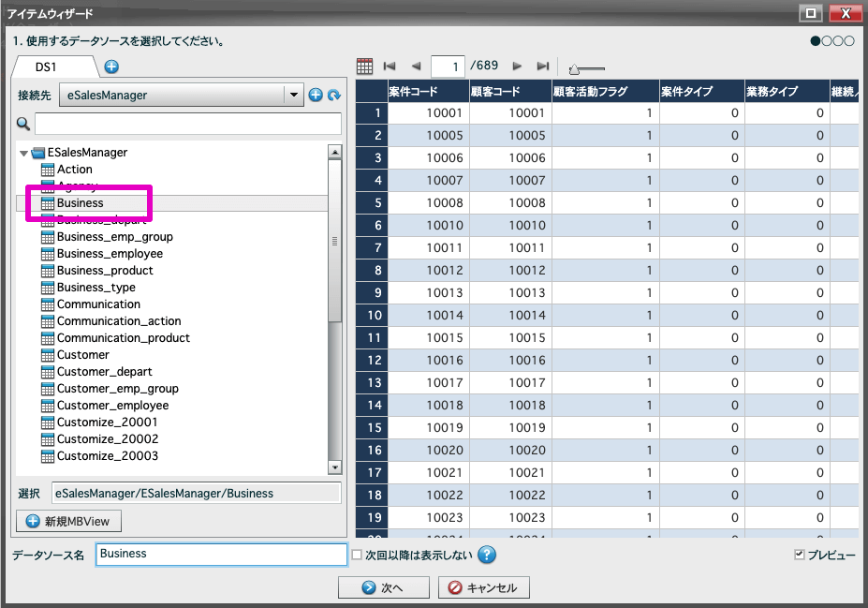Open the table grid view icon
Screen dimensions: 868x608
[x=364, y=67]
